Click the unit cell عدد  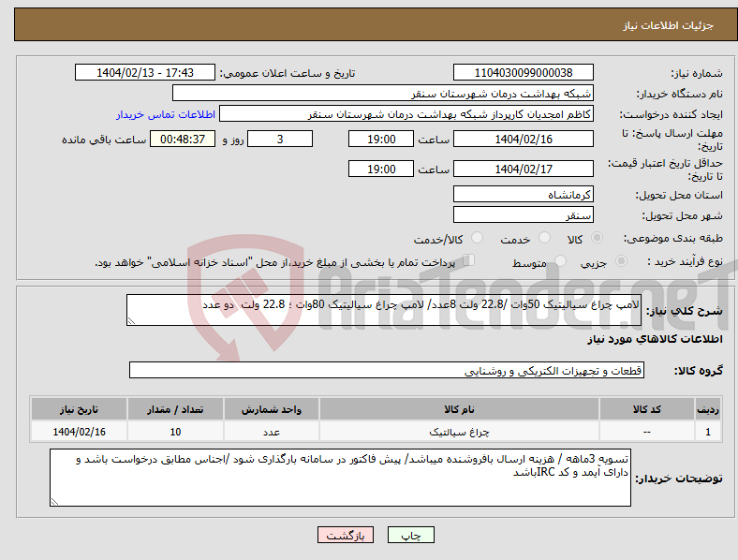pyautogui.click(x=272, y=432)
